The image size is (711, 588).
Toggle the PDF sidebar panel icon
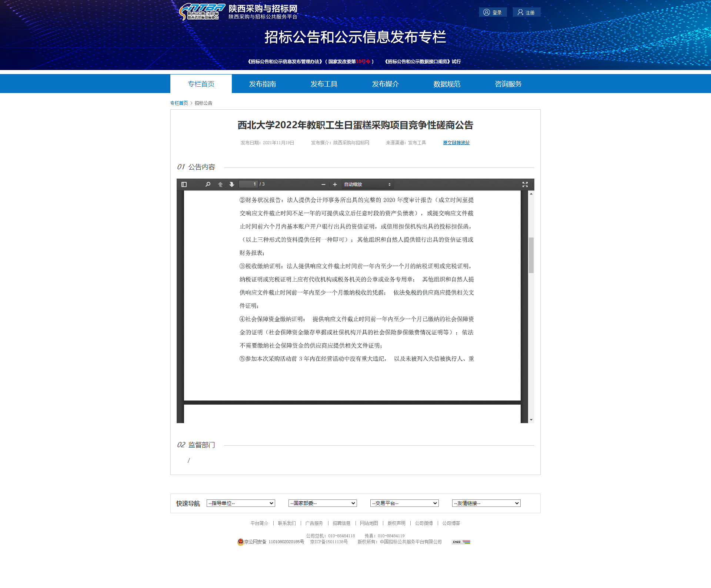click(184, 185)
